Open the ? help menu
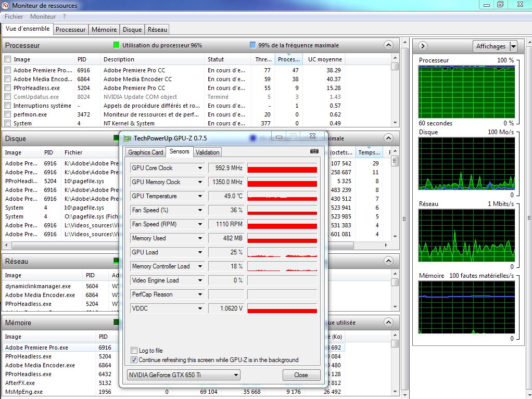532x399 pixels. click(x=64, y=16)
